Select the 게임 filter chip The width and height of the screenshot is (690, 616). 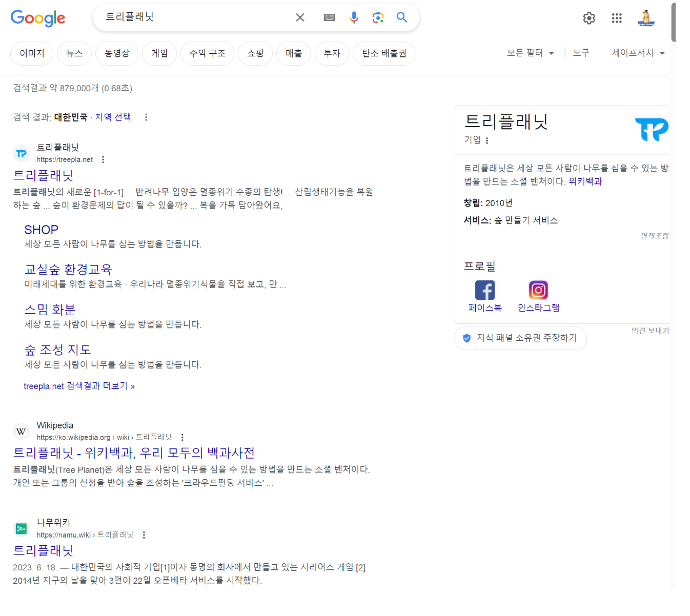click(x=159, y=53)
